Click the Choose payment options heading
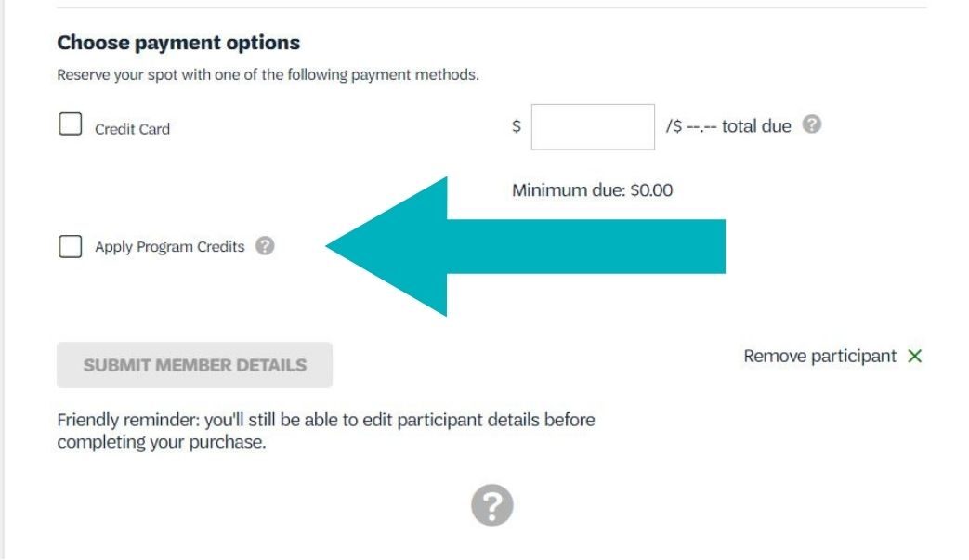The height and width of the screenshot is (560, 969). [x=178, y=43]
